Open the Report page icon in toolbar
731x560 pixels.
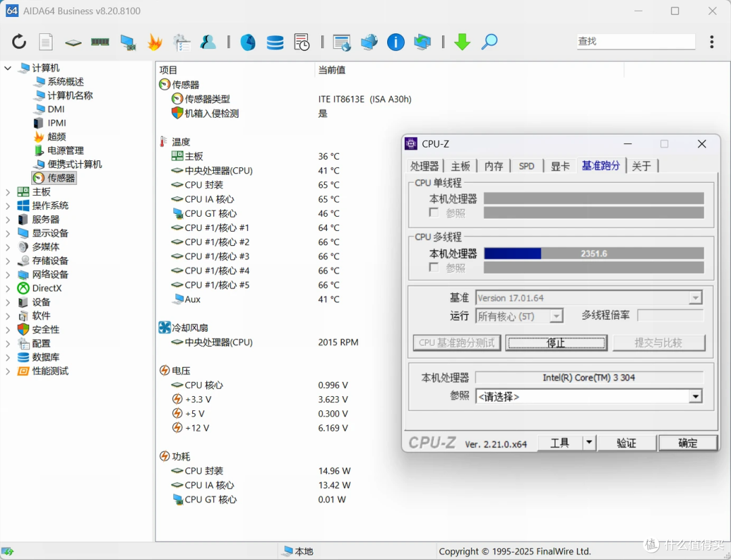point(46,42)
